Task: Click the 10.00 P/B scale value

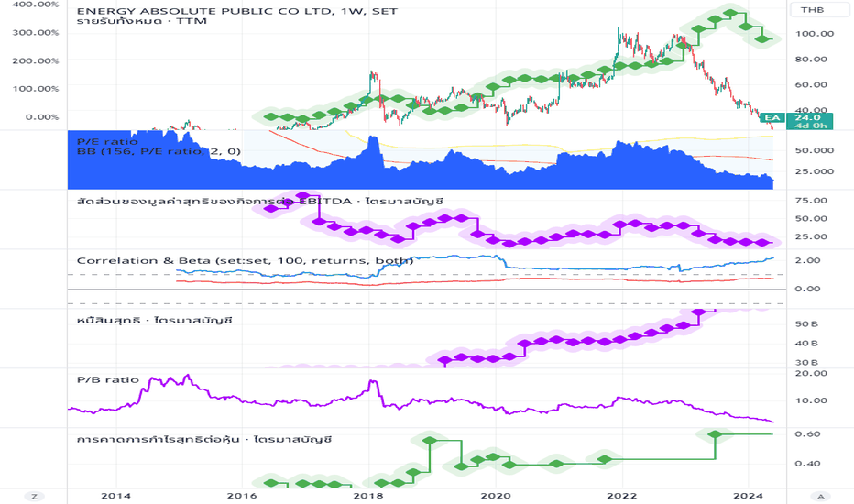Action: tap(811, 400)
